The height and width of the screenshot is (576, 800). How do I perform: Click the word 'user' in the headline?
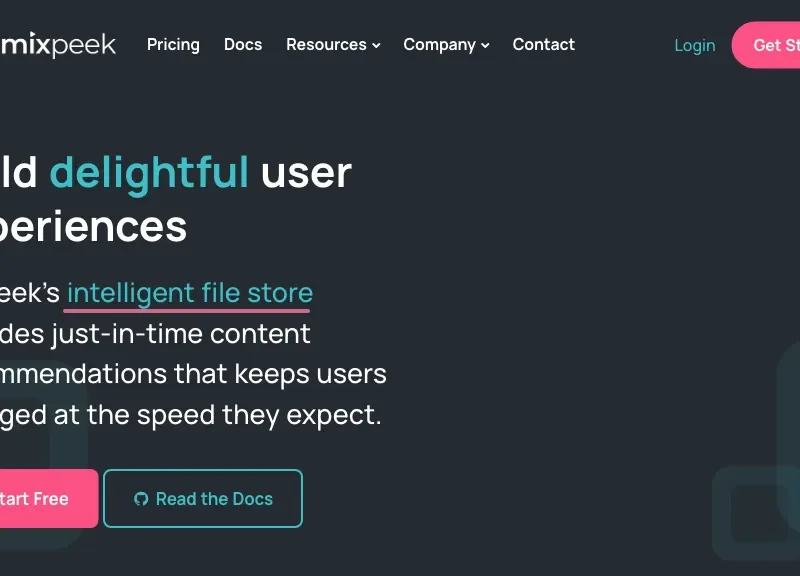click(x=306, y=172)
